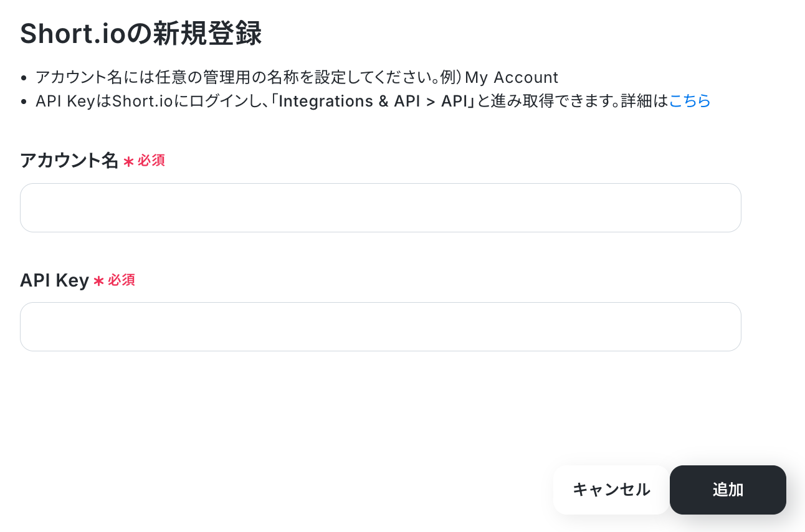Click the キャンセル button
805x532 pixels.
[611, 490]
